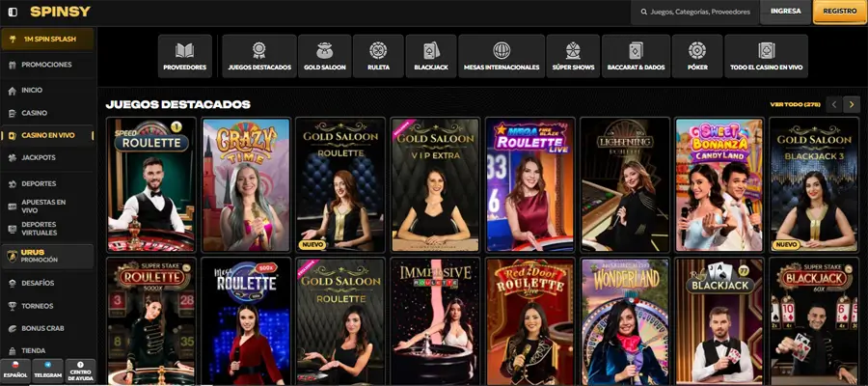This screenshot has height=386, width=868.
Task: Open the URUS Promoción banner
Action: click(x=47, y=257)
